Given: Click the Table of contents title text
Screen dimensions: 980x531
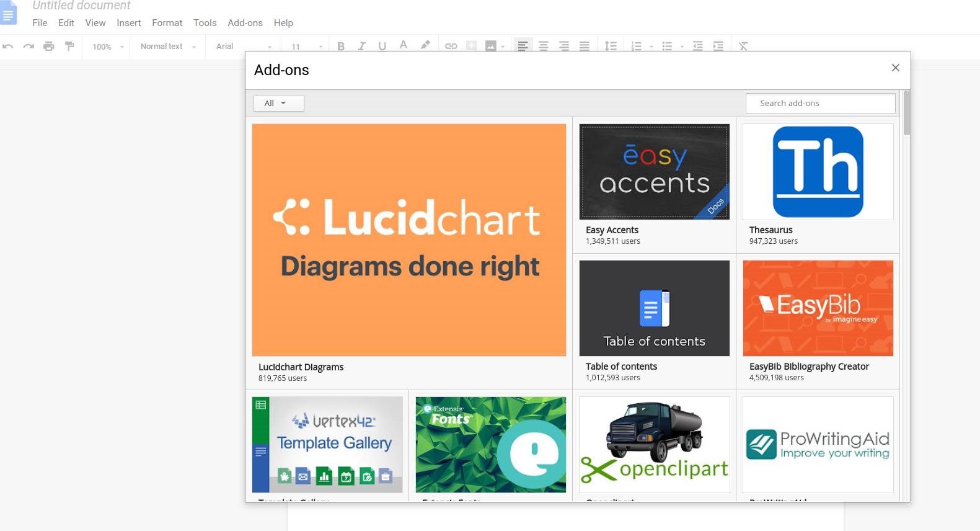Looking at the screenshot, I should [621, 366].
